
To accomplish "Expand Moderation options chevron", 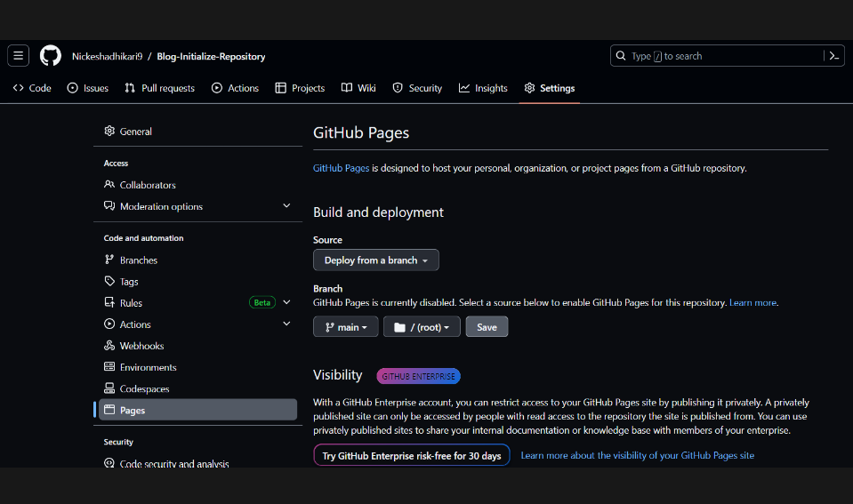I will (286, 205).
